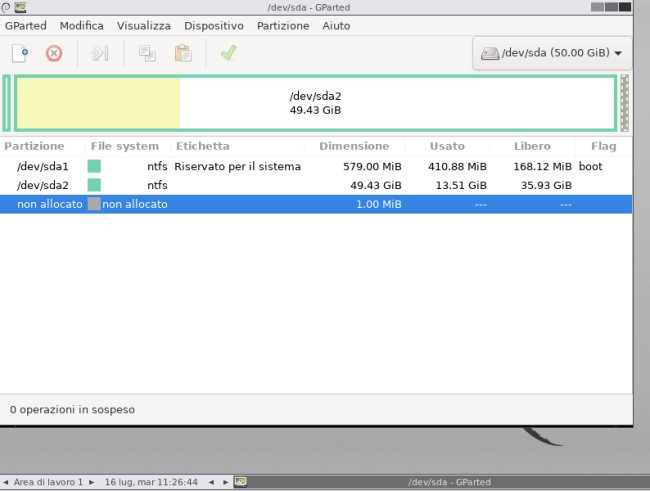The image size is (650, 491).
Task: Click the Delete partition toolbar icon
Action: [x=54, y=54]
